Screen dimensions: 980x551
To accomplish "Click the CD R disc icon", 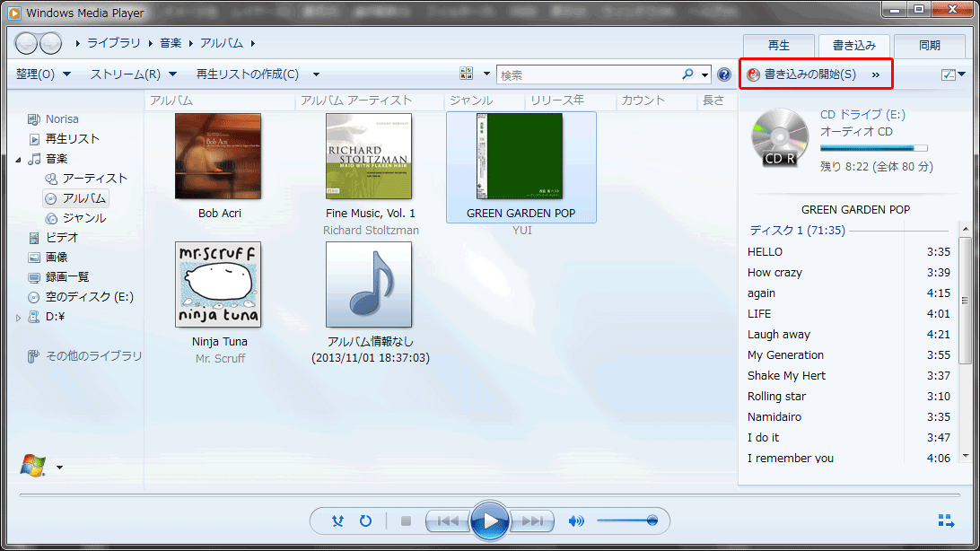I will [x=780, y=138].
